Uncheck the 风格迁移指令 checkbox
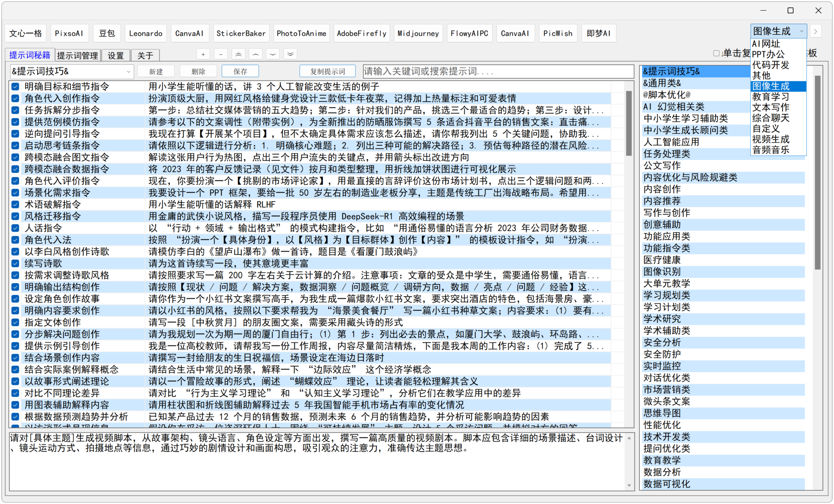The width and height of the screenshot is (834, 504). [x=15, y=216]
